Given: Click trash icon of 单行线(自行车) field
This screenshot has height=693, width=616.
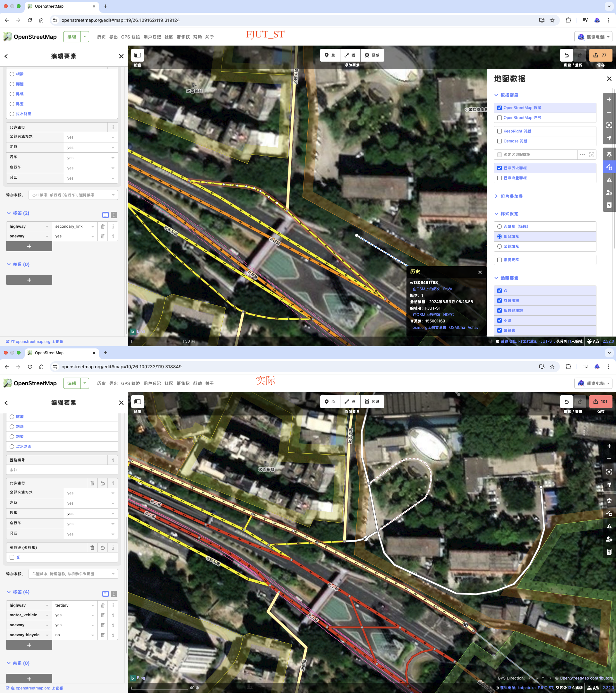Looking at the screenshot, I should coord(92,548).
